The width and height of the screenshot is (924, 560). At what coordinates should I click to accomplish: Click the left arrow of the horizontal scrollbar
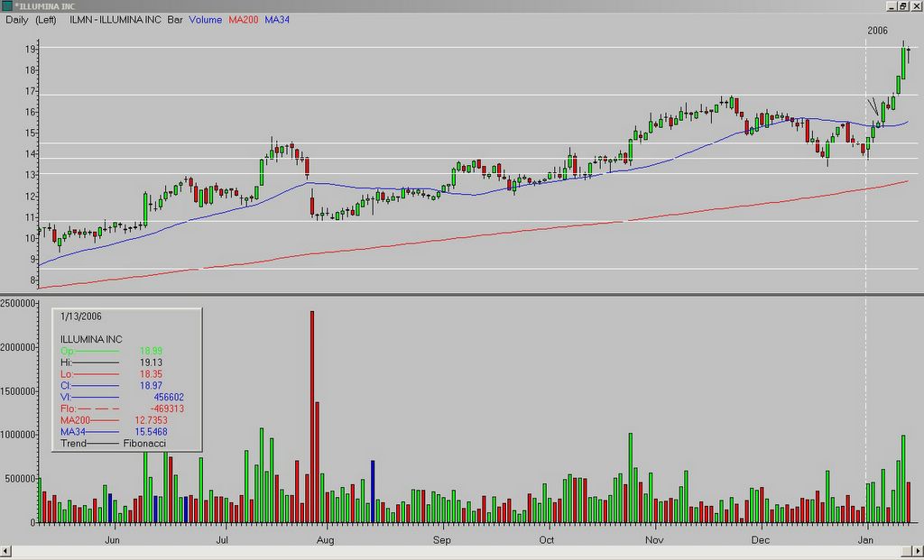pos(5,550)
